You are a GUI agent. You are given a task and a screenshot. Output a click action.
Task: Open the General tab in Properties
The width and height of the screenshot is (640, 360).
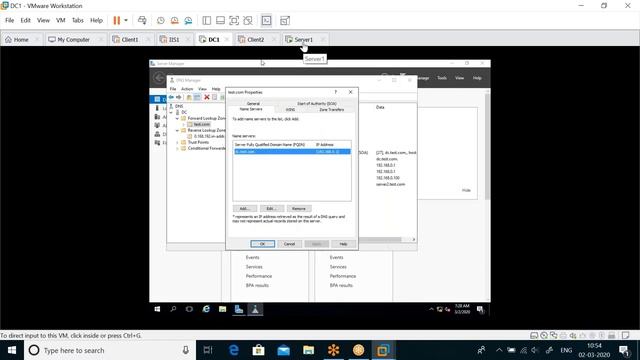(x=253, y=104)
